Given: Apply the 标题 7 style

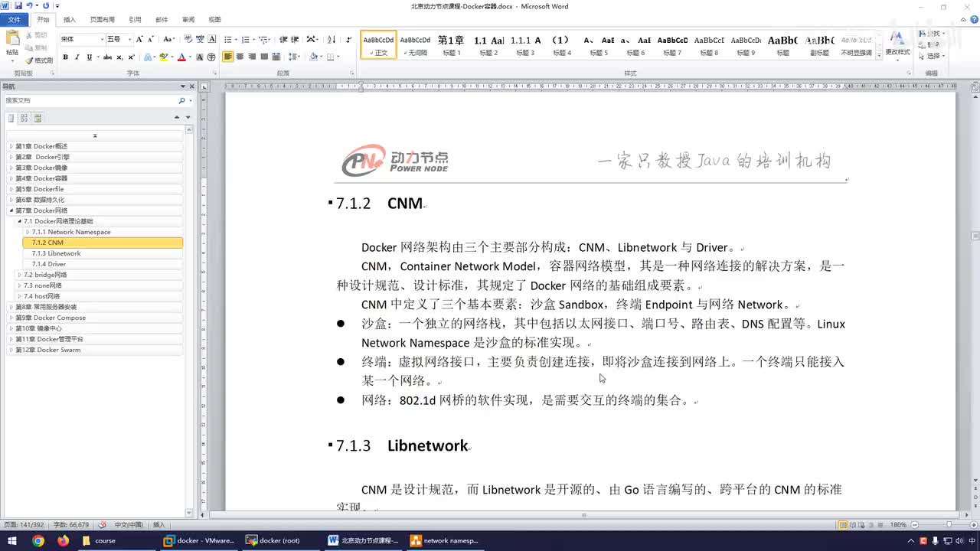Looking at the screenshot, I should click(672, 45).
